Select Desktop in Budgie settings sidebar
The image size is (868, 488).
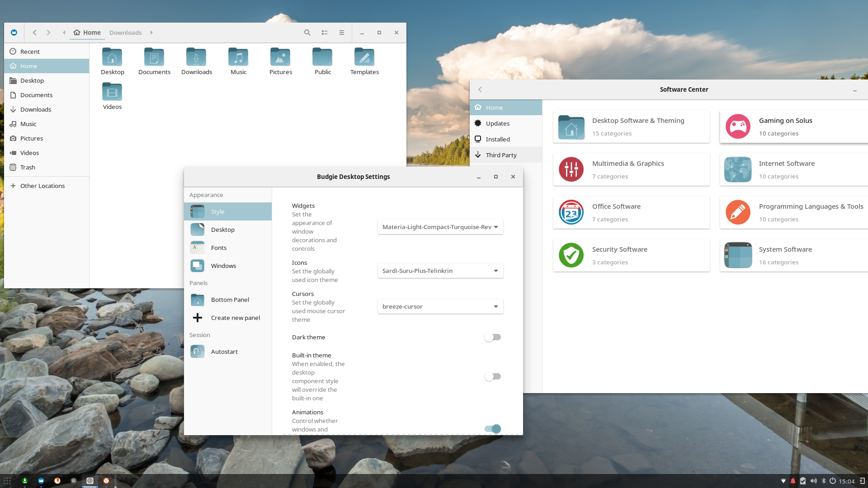click(x=228, y=230)
